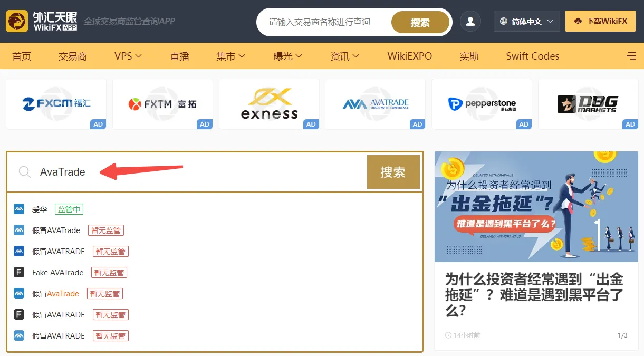644x356 pixels.
Task: Open the hamburger menu icon
Action: pos(631,56)
